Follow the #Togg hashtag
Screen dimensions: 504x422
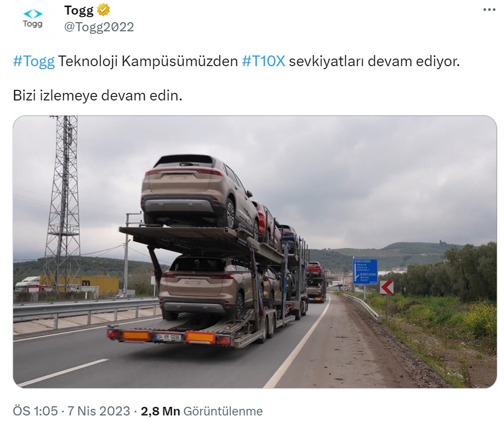tap(34, 61)
